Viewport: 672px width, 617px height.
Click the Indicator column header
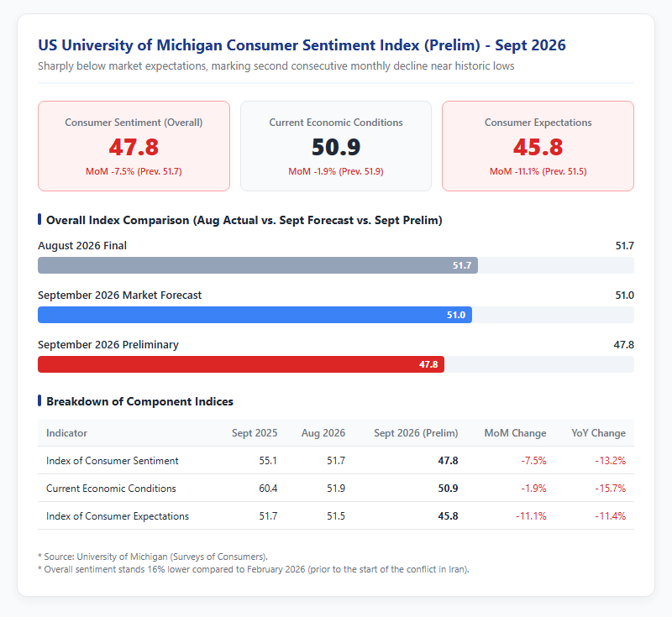pyautogui.click(x=67, y=433)
